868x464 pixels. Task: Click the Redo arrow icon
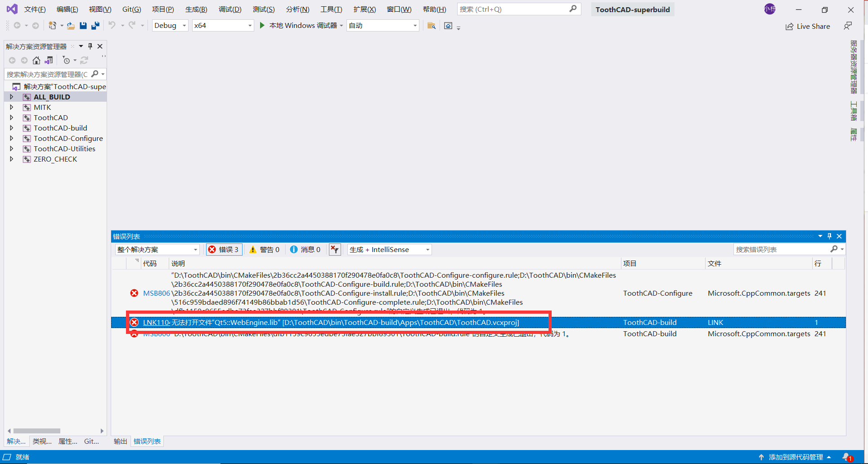(x=132, y=26)
